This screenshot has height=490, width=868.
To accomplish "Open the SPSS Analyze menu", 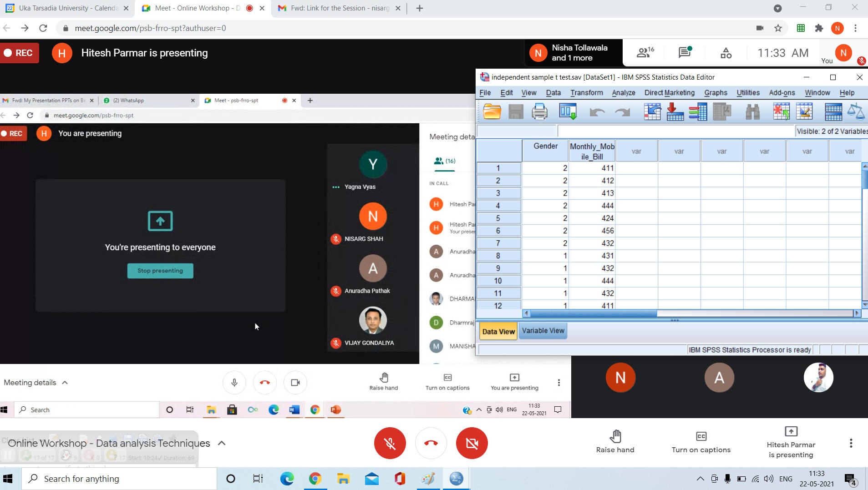I will 623,93.
